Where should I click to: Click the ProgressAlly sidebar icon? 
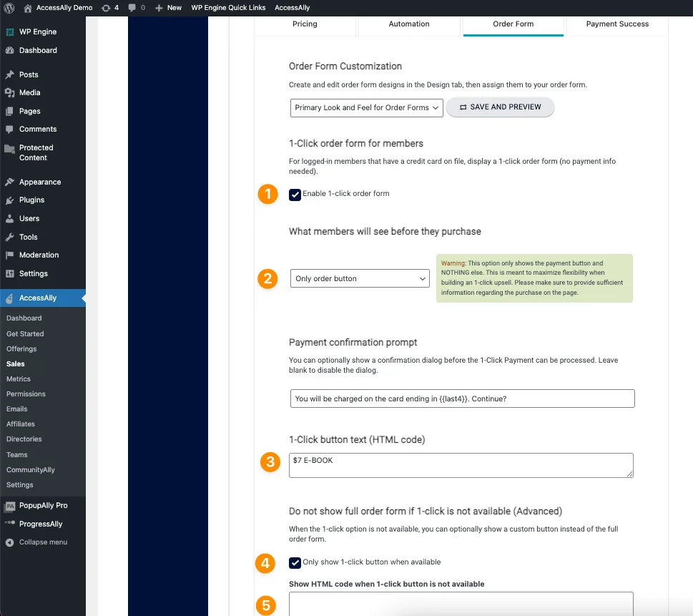(x=10, y=523)
